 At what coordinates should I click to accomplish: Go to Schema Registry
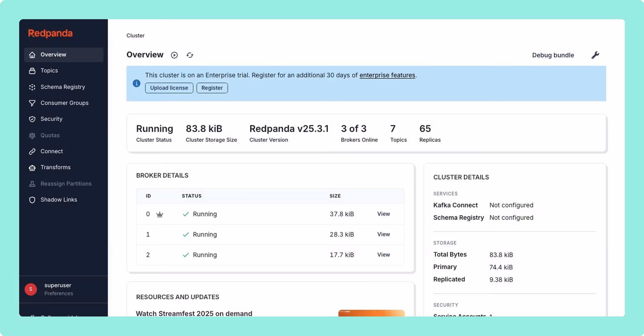point(64,87)
